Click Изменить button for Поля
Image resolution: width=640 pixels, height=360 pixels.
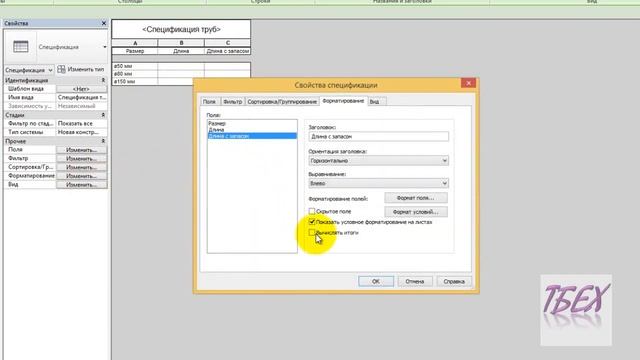click(81, 150)
